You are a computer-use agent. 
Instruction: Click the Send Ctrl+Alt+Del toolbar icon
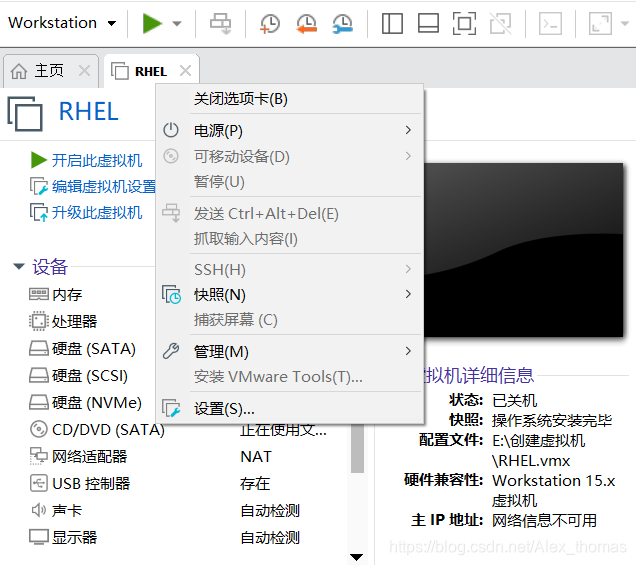pyautogui.click(x=220, y=24)
